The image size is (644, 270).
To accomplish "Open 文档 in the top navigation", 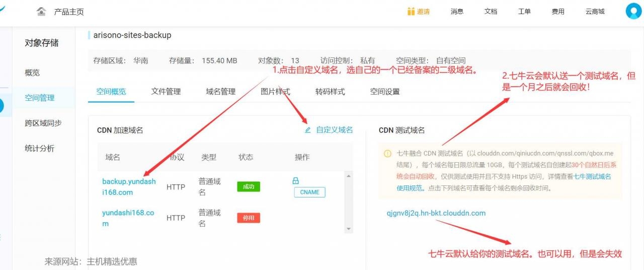I will click(x=491, y=12).
